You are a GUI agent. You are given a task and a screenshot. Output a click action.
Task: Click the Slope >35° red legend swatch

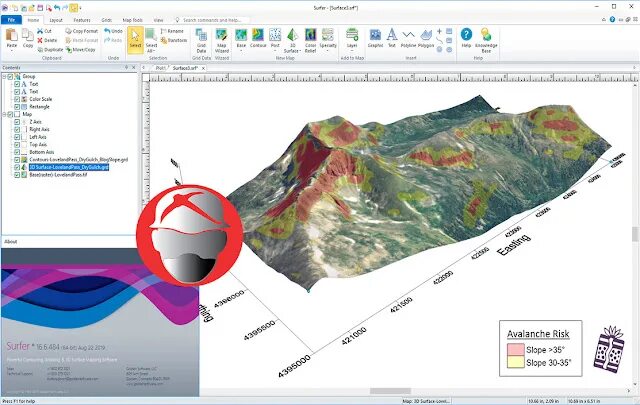point(516,349)
